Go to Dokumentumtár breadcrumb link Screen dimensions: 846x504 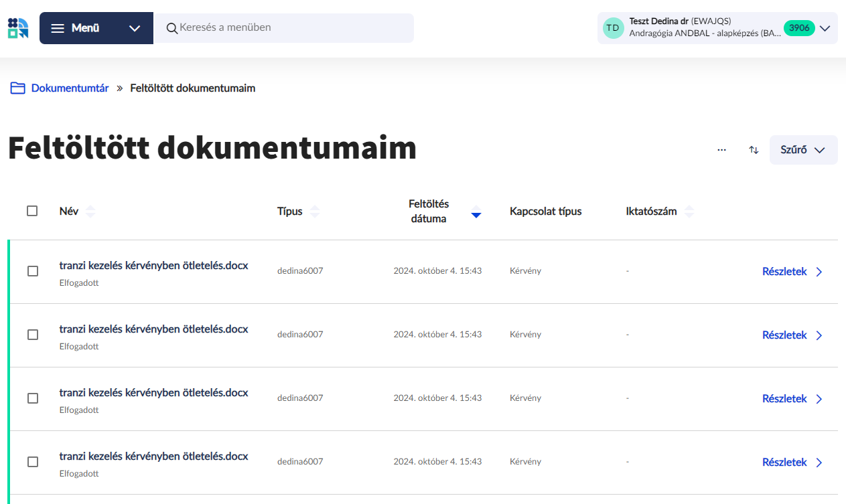(x=70, y=88)
